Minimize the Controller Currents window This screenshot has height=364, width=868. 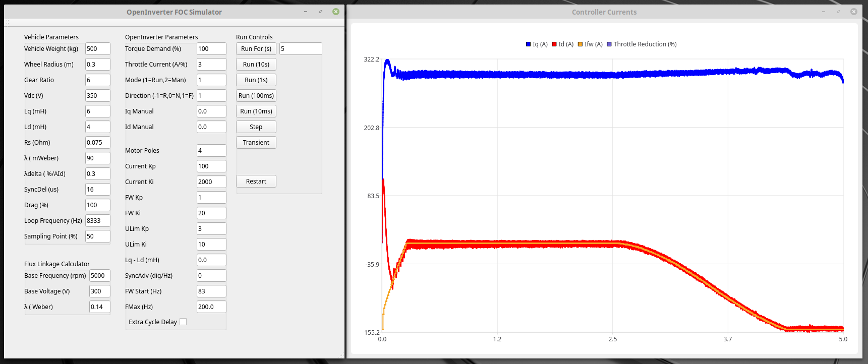pyautogui.click(x=824, y=12)
